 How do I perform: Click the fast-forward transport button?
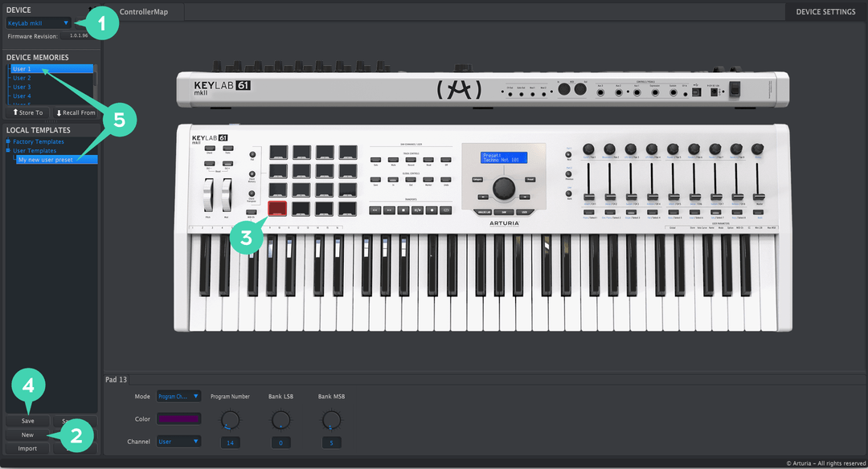click(x=389, y=210)
